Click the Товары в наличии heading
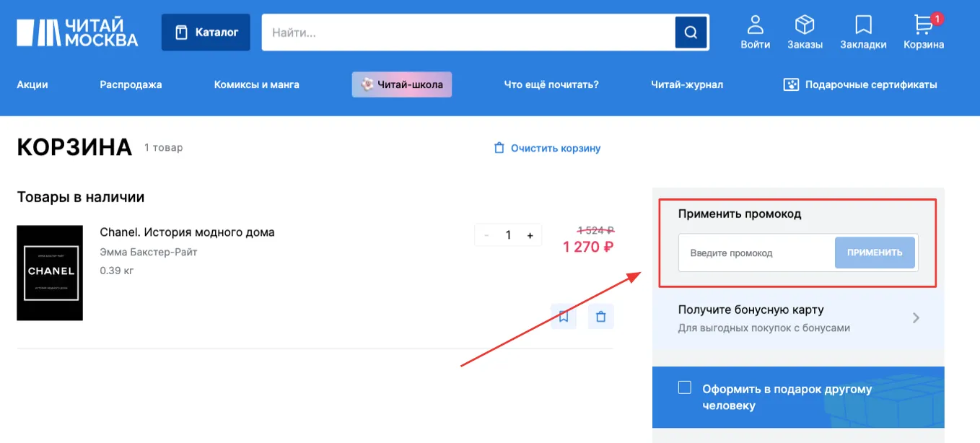980x443 pixels. click(x=81, y=197)
